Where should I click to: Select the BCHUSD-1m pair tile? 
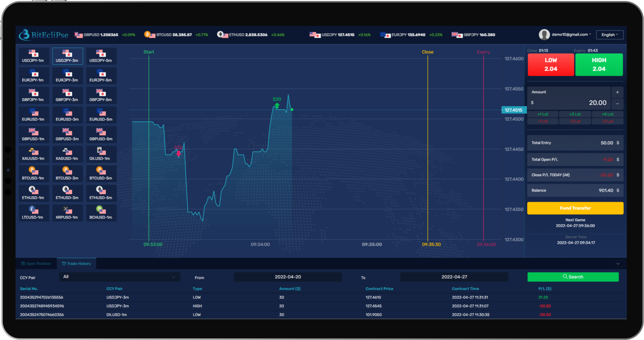coord(101,213)
